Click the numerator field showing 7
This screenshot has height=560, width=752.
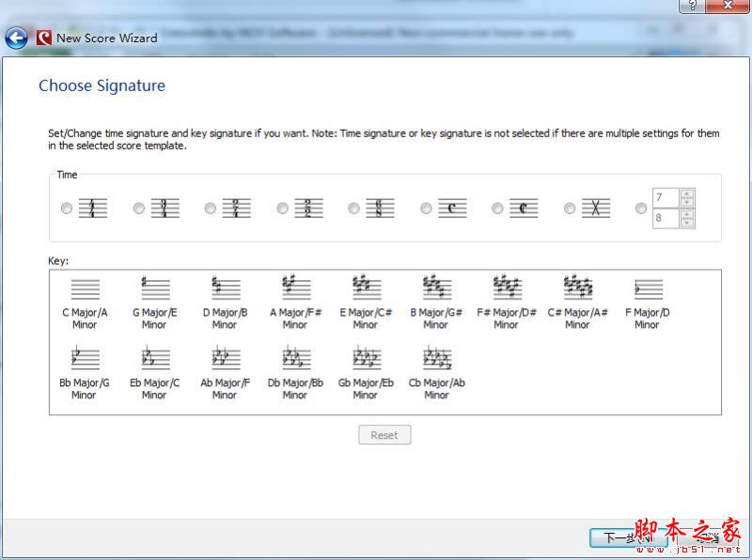(666, 197)
